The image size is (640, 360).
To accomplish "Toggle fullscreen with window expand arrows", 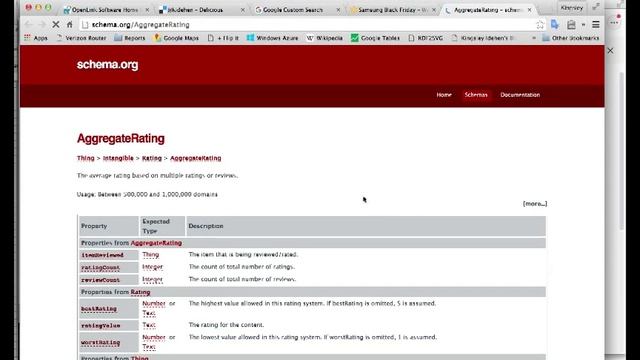I will tap(596, 6).
